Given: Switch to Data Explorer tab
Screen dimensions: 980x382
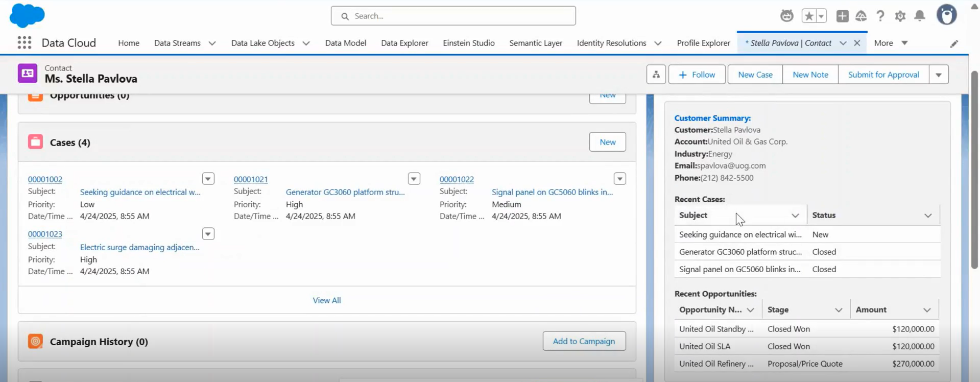Looking at the screenshot, I should point(404,43).
